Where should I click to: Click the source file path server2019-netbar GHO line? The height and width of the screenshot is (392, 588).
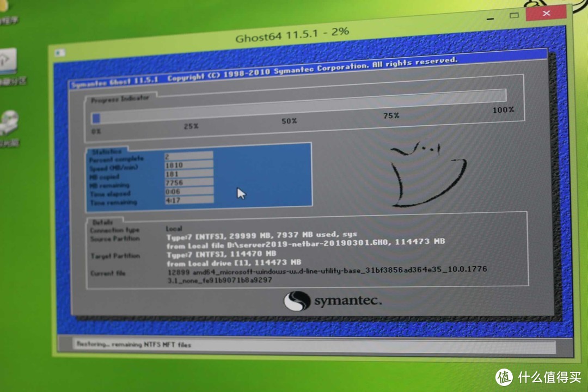[305, 243]
